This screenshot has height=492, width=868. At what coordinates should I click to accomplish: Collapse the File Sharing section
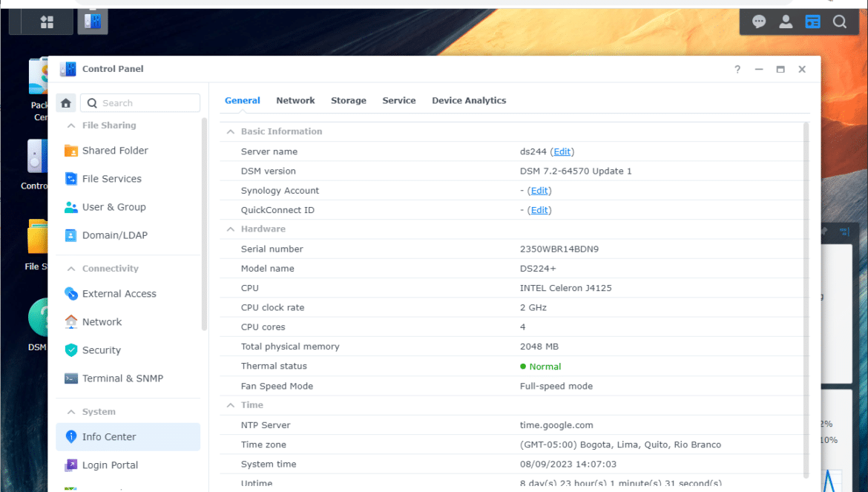coord(71,125)
